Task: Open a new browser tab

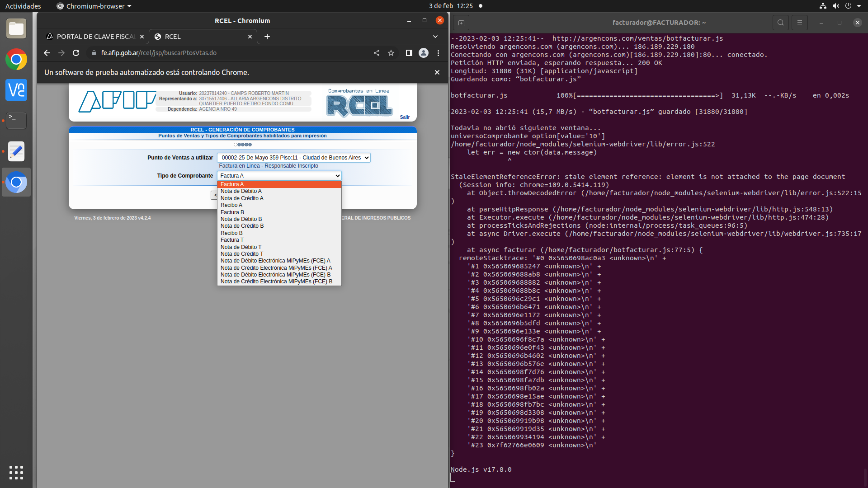Action: 267,37
